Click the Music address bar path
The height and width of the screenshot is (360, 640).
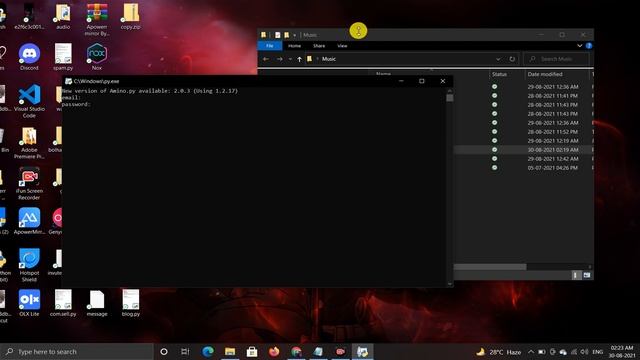pos(329,59)
